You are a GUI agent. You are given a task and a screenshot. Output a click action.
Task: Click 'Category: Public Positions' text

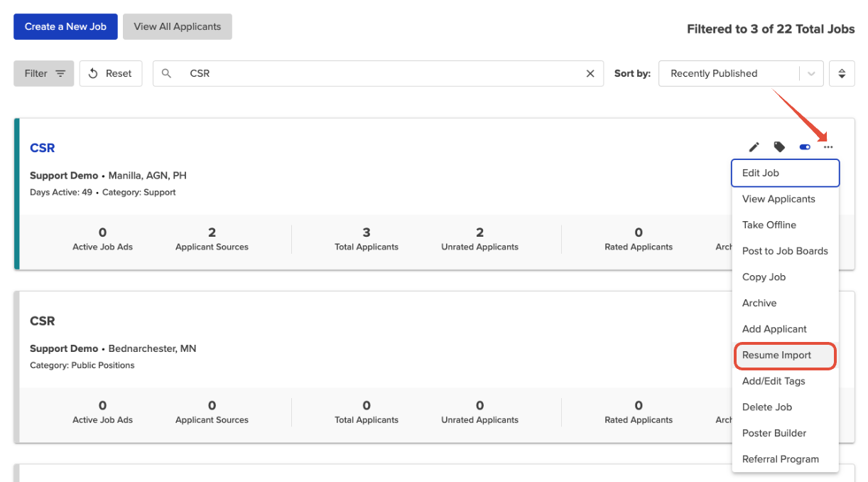[82, 365]
